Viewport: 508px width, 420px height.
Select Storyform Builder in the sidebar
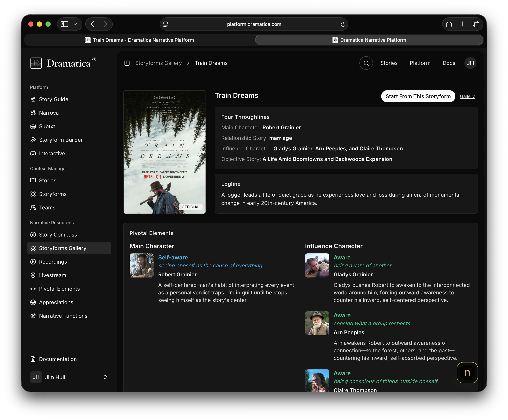point(61,140)
